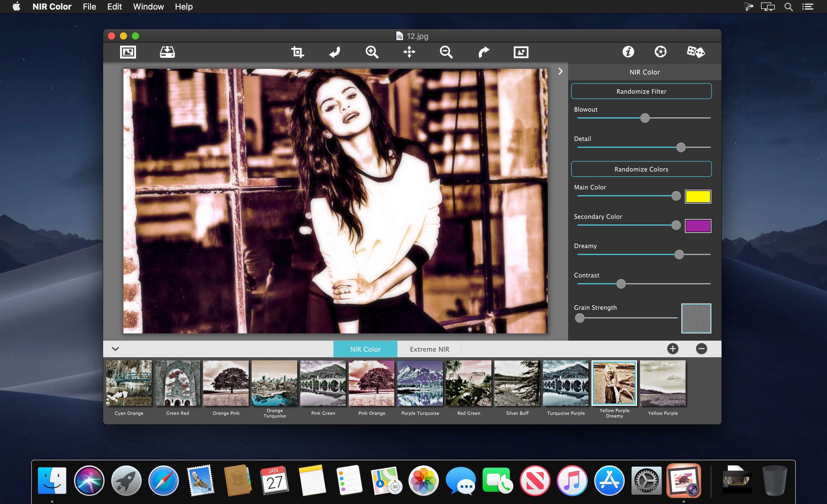Collapse the side panel with right chevron
Image resolution: width=827 pixels, height=504 pixels.
point(560,72)
